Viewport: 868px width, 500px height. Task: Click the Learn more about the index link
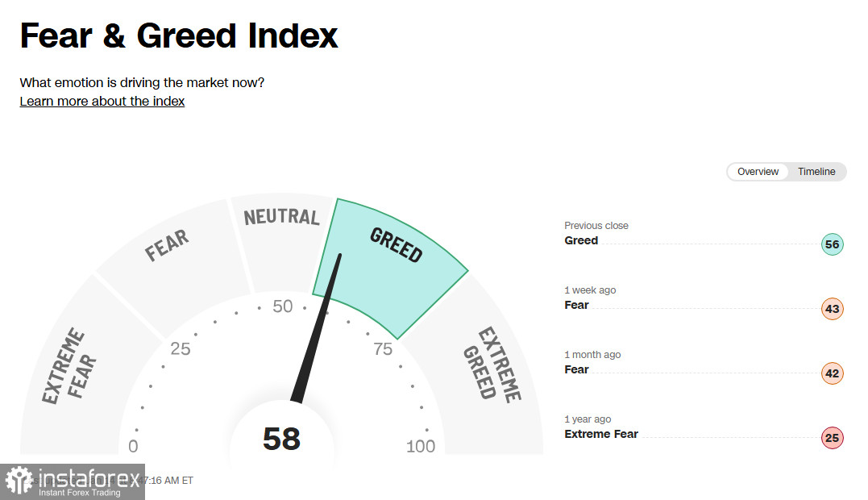pyautogui.click(x=102, y=102)
